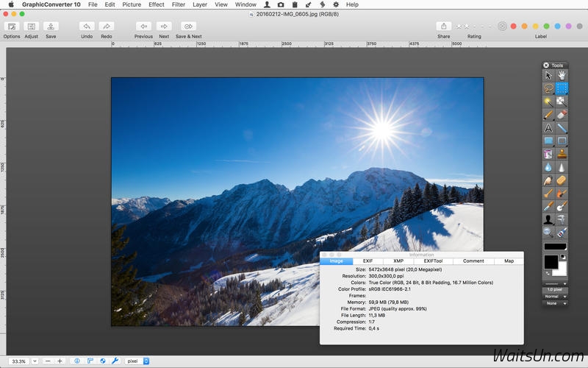
Task: Click the globe icon in status bar
Action: (102, 361)
